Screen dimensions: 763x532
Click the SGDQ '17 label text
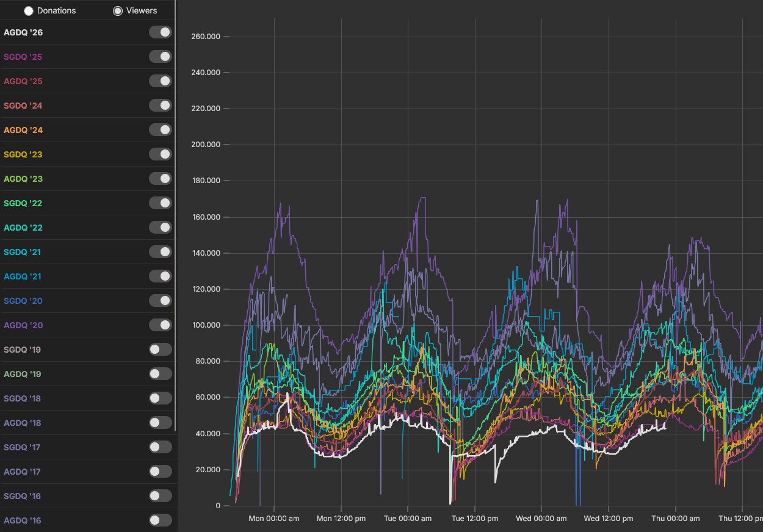(22, 447)
